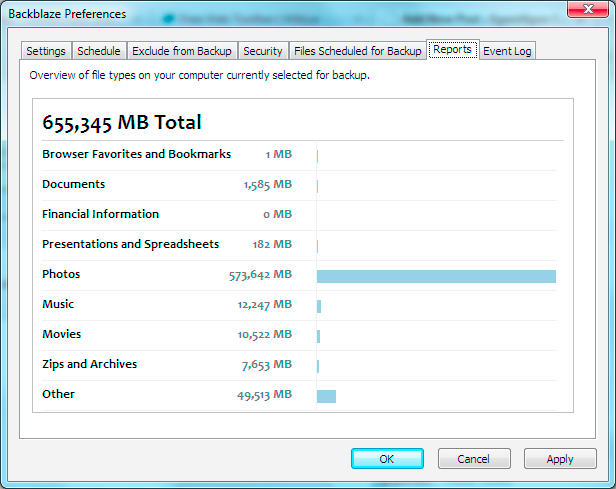
Task: Click the Photos usage bar
Action: coord(436,276)
